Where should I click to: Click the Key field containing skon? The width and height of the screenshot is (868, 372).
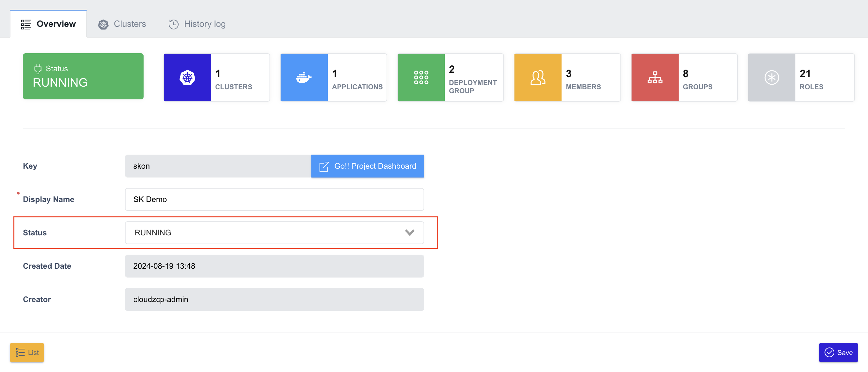[218, 166]
